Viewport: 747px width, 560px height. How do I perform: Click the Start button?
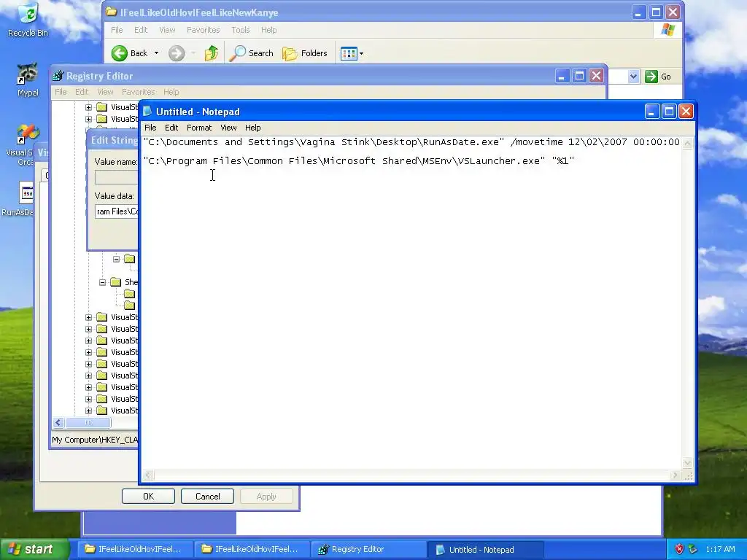point(35,549)
